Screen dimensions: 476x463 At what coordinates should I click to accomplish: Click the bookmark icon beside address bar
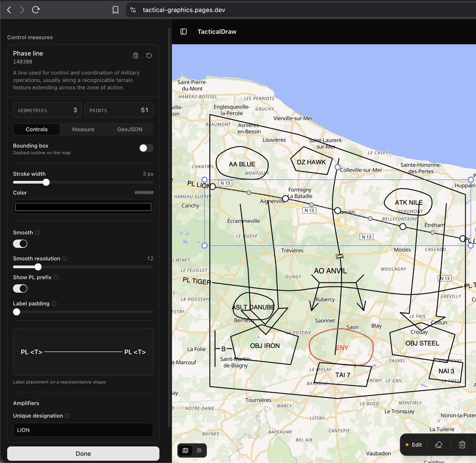click(x=115, y=10)
